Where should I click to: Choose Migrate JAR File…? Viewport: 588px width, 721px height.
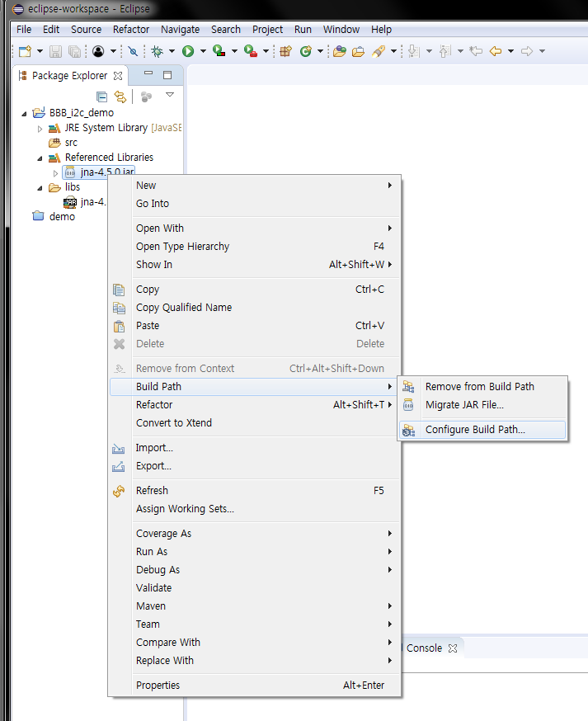(482, 405)
